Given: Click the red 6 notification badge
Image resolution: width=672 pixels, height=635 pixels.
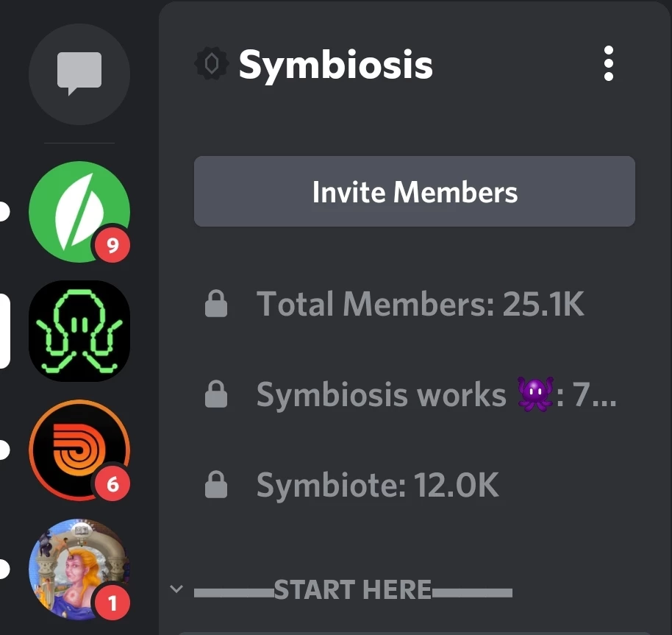Looking at the screenshot, I should 112,484.
